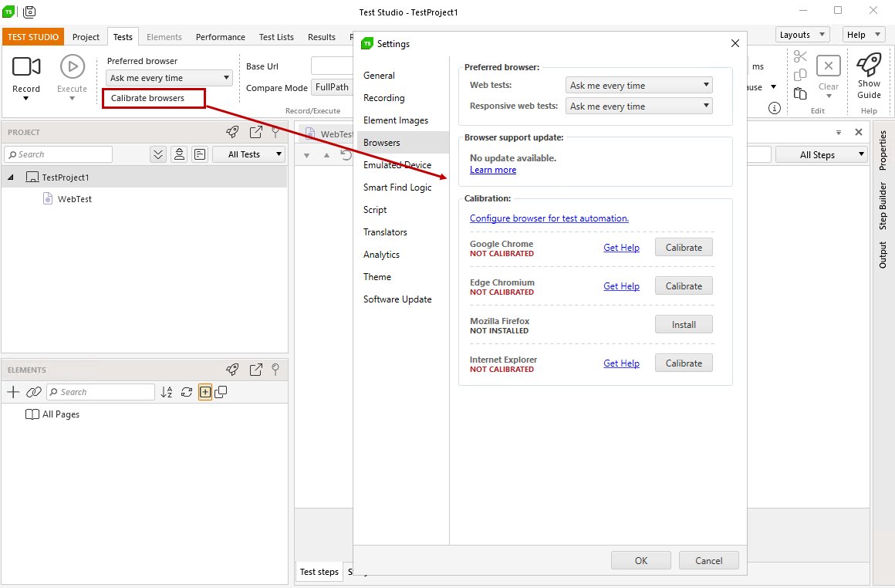Calibrate Edge Chromium browser
Screen dimensions: 895x588
[x=684, y=286]
